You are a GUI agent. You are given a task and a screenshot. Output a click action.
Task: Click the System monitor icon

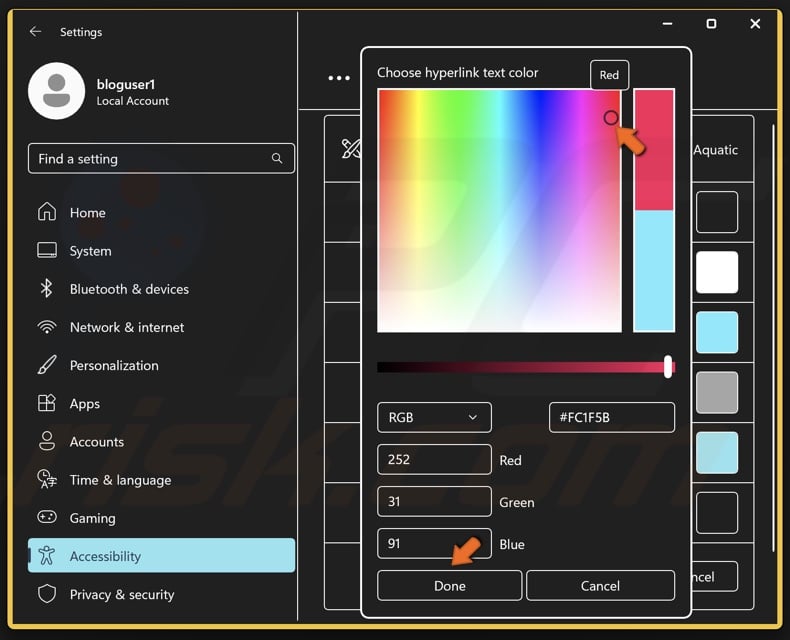tap(47, 250)
